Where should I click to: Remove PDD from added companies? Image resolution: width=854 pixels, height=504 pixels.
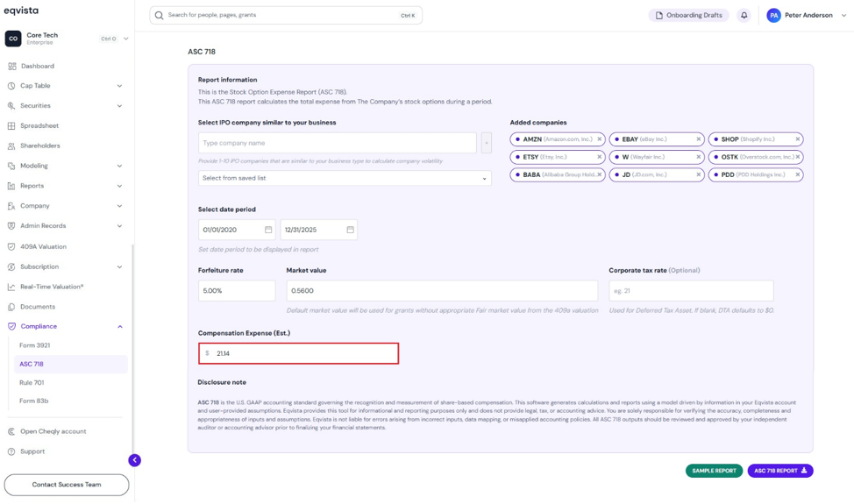click(797, 174)
